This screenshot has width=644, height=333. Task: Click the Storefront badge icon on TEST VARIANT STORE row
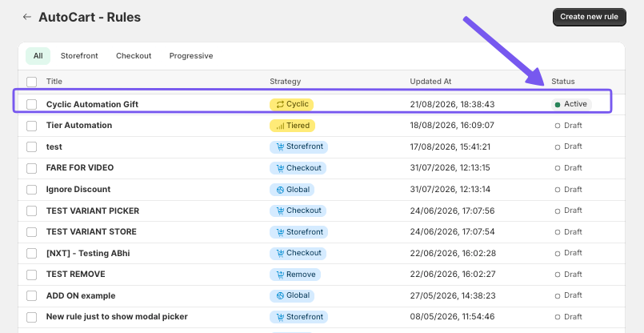pyautogui.click(x=280, y=232)
